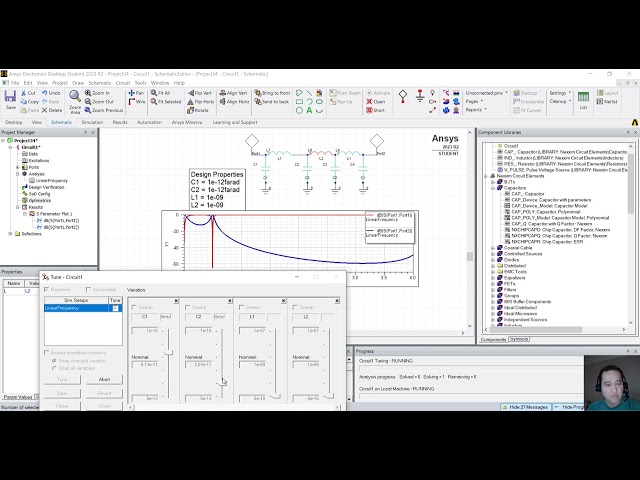Select the Pan tool
Viewport: 640px width, 480px height.
(131, 93)
